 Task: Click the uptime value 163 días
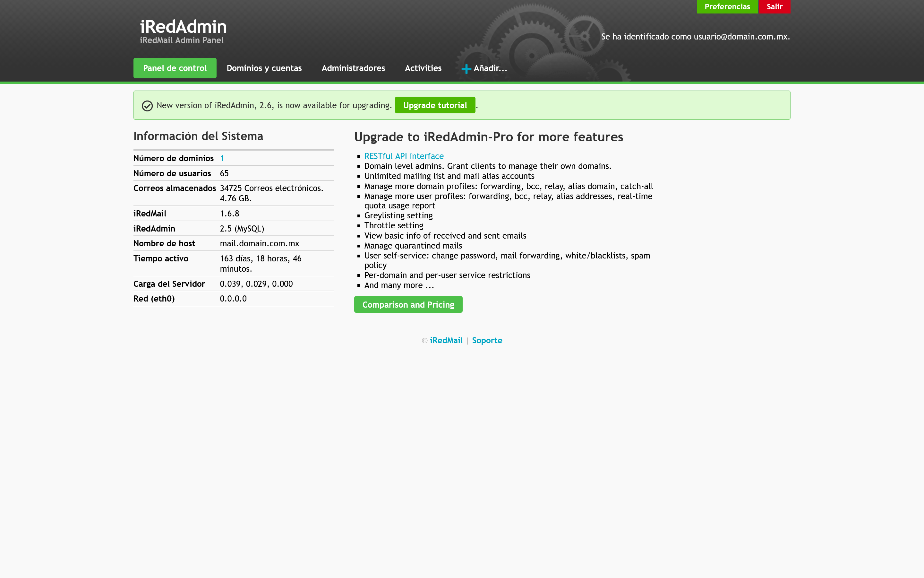(x=235, y=258)
